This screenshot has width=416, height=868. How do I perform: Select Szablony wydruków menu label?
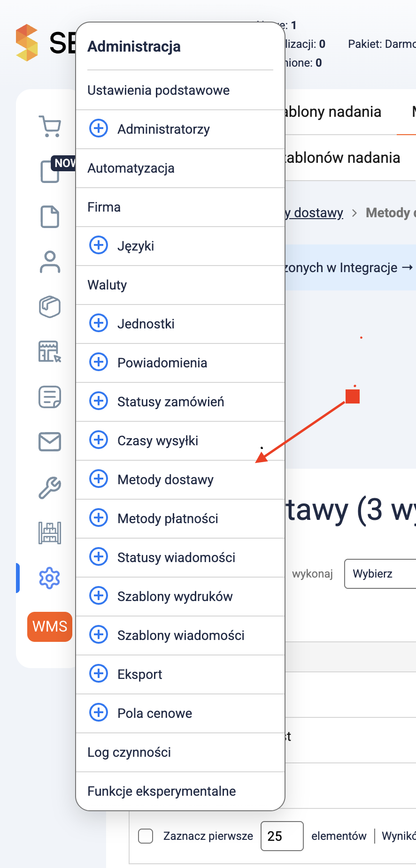click(175, 597)
